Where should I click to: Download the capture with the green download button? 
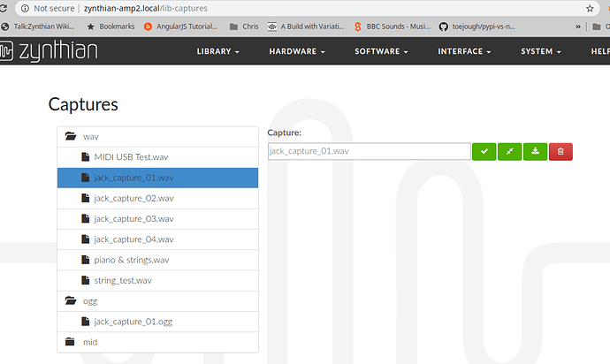pyautogui.click(x=536, y=152)
